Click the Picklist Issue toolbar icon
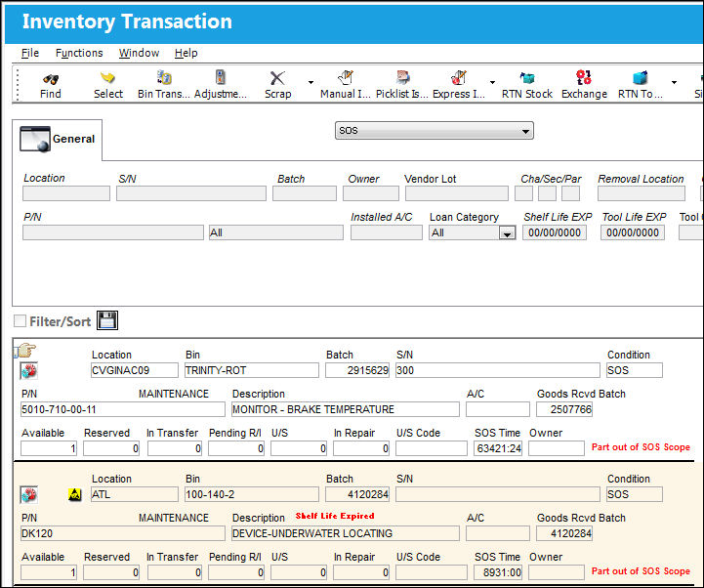Image resolution: width=704 pixels, height=588 pixels. click(402, 78)
